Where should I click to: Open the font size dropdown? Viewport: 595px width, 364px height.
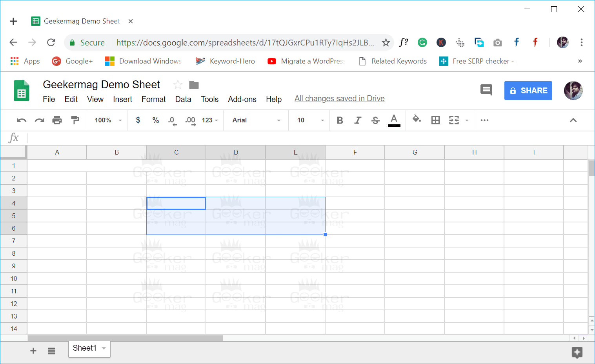click(x=322, y=120)
